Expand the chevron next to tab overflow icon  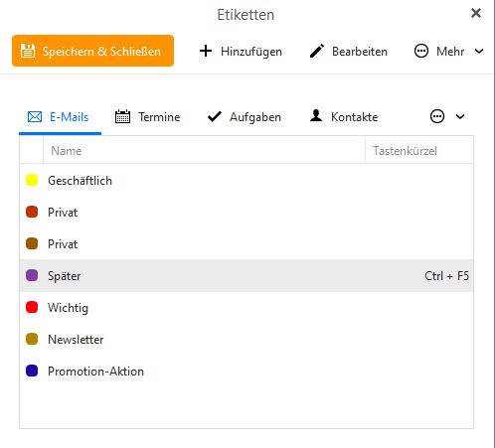[460, 116]
